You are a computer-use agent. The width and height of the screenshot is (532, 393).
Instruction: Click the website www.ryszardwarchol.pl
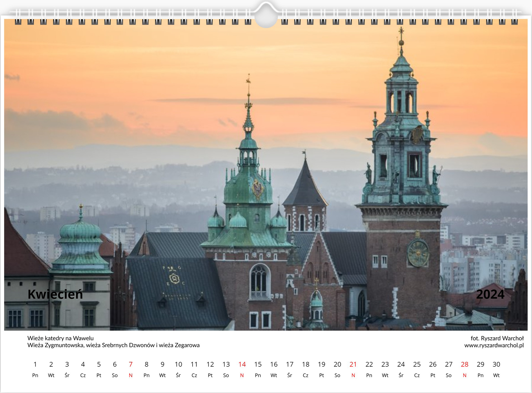point(494,345)
